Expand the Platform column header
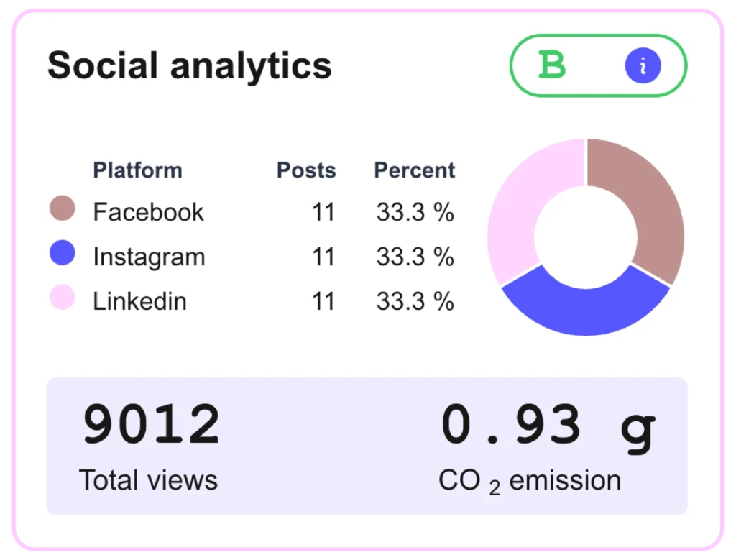The height and width of the screenshot is (560, 736). pos(137,170)
